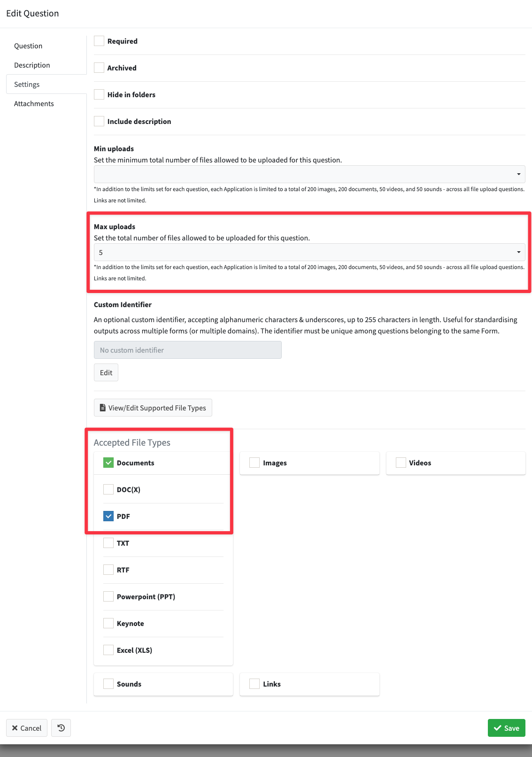Viewport: 532px width, 757px height.
Task: Click the history revert icon button
Action: [x=61, y=728]
